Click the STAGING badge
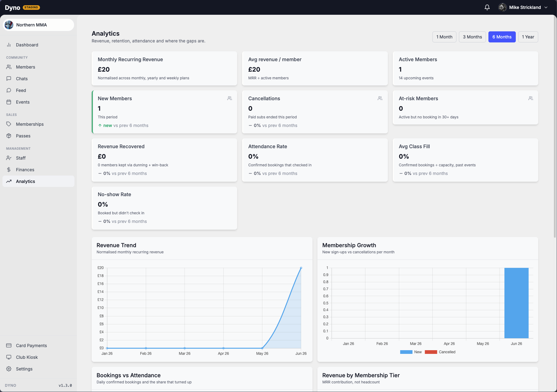This screenshot has width=557, height=392. [x=31, y=7]
